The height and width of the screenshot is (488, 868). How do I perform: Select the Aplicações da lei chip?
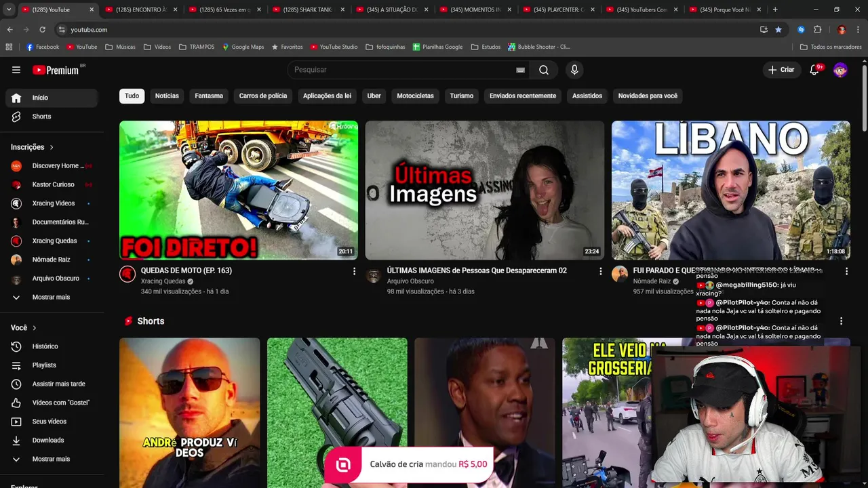pos(327,96)
